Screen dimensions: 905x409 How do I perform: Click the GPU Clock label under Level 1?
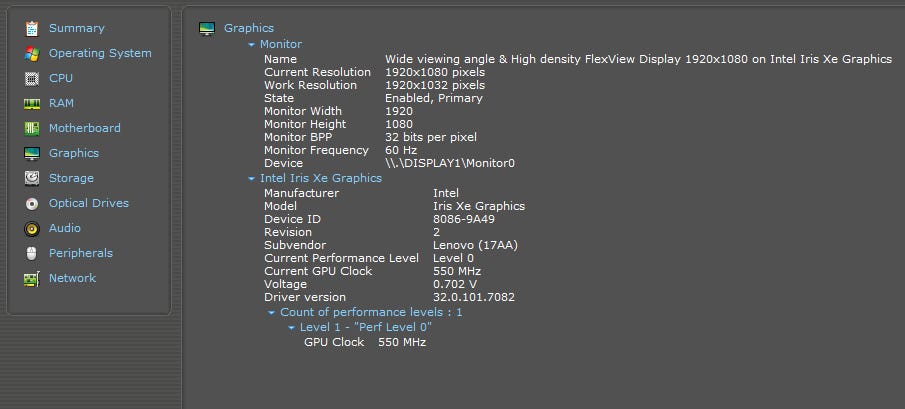coord(334,342)
